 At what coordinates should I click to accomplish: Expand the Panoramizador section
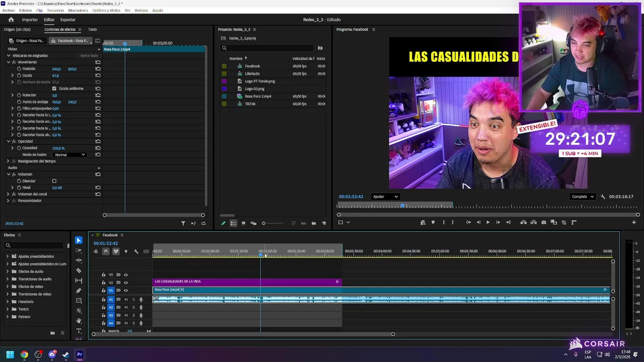[8, 201]
